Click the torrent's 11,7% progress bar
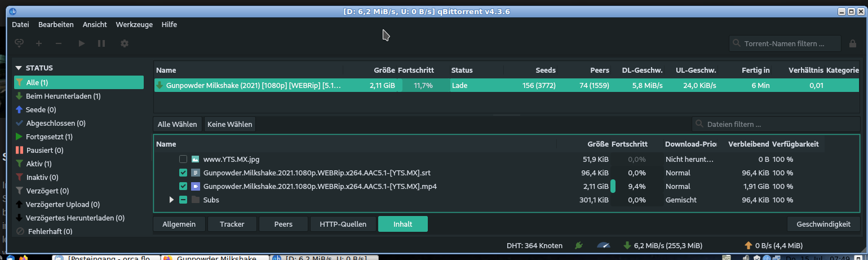The image size is (868, 260). [x=423, y=86]
